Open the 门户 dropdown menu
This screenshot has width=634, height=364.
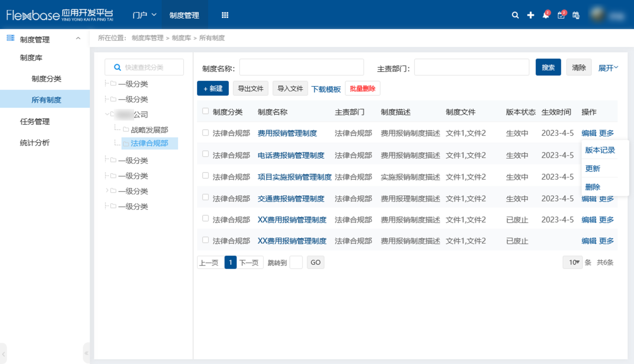(x=144, y=15)
